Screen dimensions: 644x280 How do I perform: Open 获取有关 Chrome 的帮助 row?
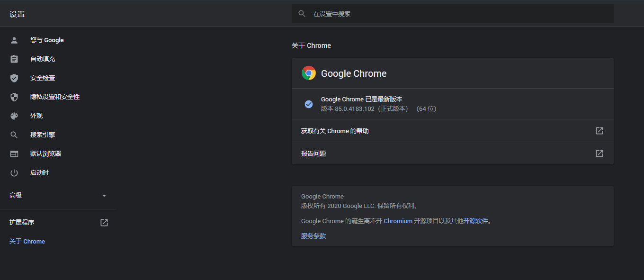[453, 131]
